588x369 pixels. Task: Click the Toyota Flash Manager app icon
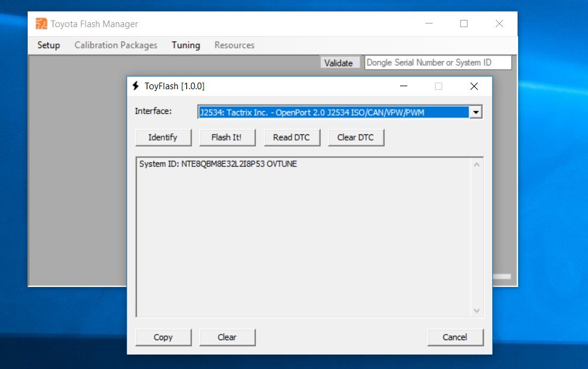click(41, 24)
